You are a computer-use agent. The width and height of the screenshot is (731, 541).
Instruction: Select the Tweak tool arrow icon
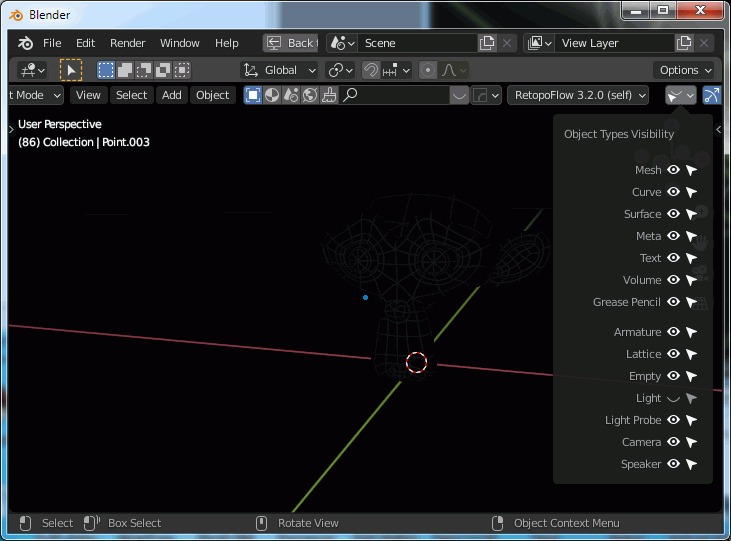point(71,70)
